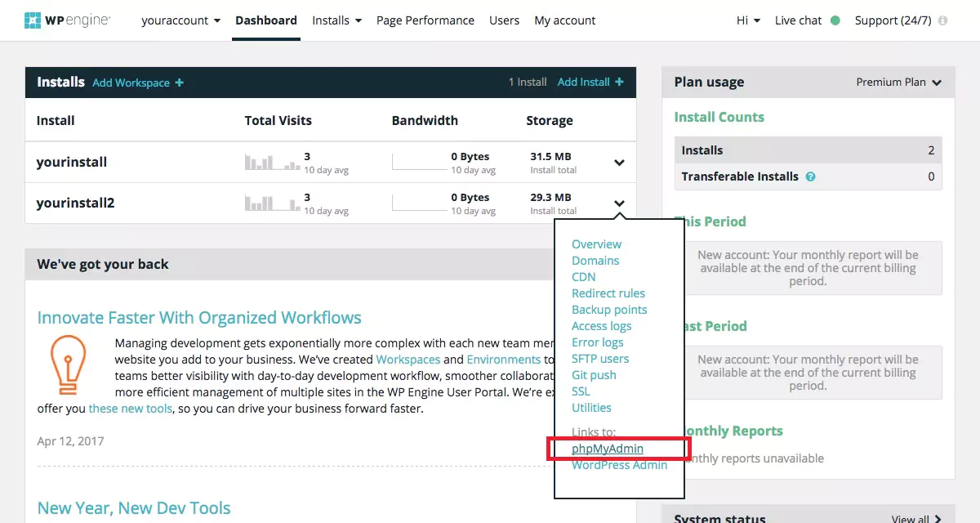
Task: Open the Hi account dropdown
Action: pos(746,20)
